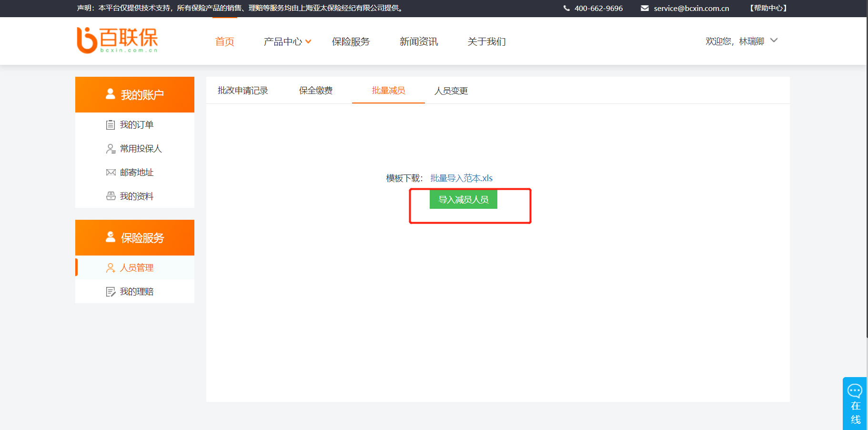Click the 我的资料 printer-style icon
This screenshot has width=868, height=430.
tap(111, 196)
